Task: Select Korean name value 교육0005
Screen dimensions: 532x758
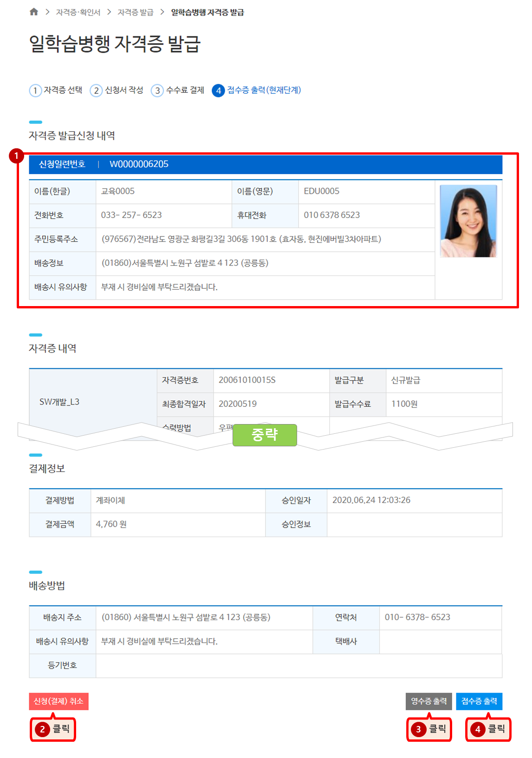Action: 118,191
